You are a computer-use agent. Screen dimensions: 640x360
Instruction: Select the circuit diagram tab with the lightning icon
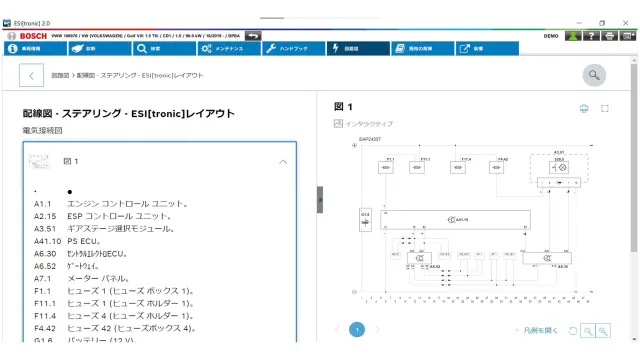358,49
